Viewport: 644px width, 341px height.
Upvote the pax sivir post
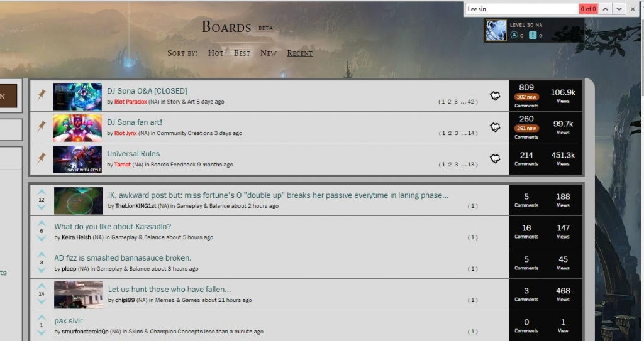tap(42, 318)
